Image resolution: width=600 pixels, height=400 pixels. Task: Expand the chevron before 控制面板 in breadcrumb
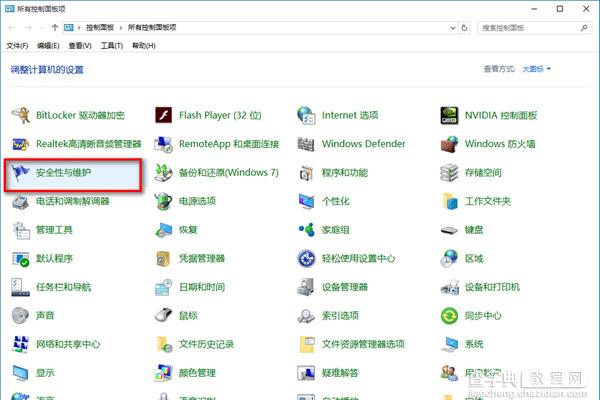click(79, 28)
